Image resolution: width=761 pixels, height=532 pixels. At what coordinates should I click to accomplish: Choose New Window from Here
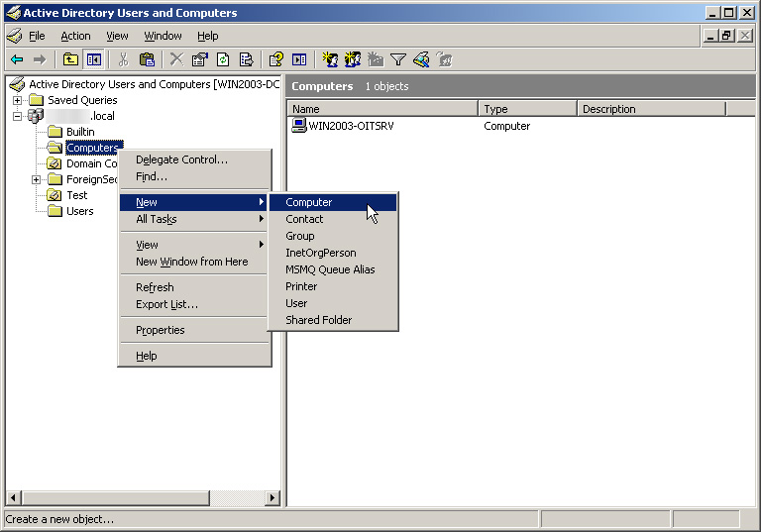(x=194, y=262)
